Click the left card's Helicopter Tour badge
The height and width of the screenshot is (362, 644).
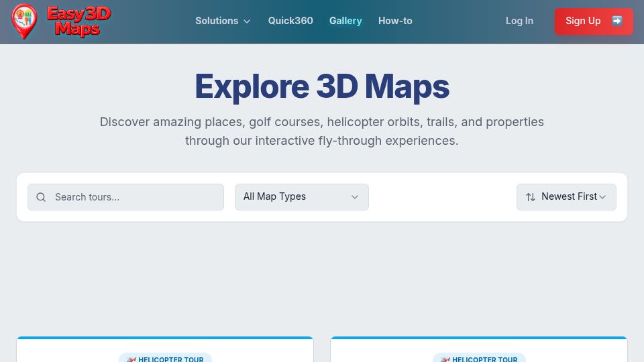pyautogui.click(x=165, y=358)
